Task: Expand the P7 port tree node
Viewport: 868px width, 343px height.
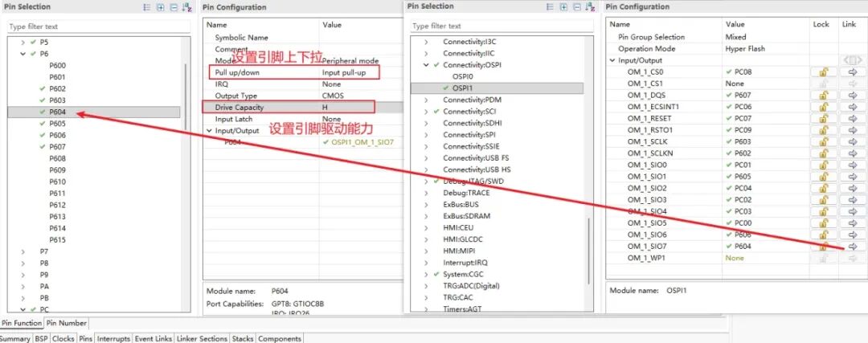Action: coord(22,251)
